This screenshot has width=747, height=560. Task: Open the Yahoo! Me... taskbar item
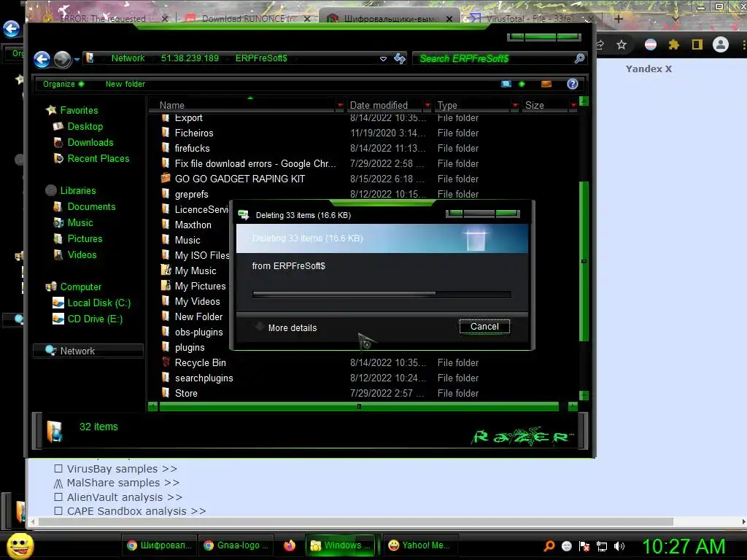tap(420, 545)
